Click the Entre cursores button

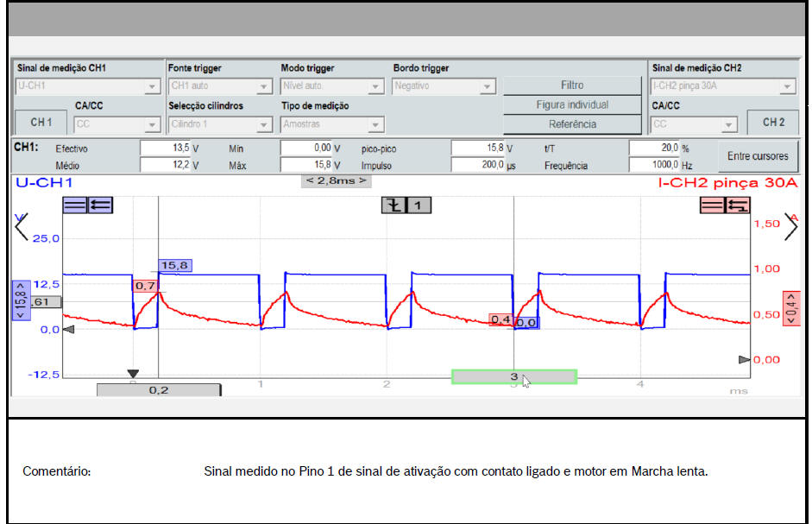pyautogui.click(x=758, y=156)
